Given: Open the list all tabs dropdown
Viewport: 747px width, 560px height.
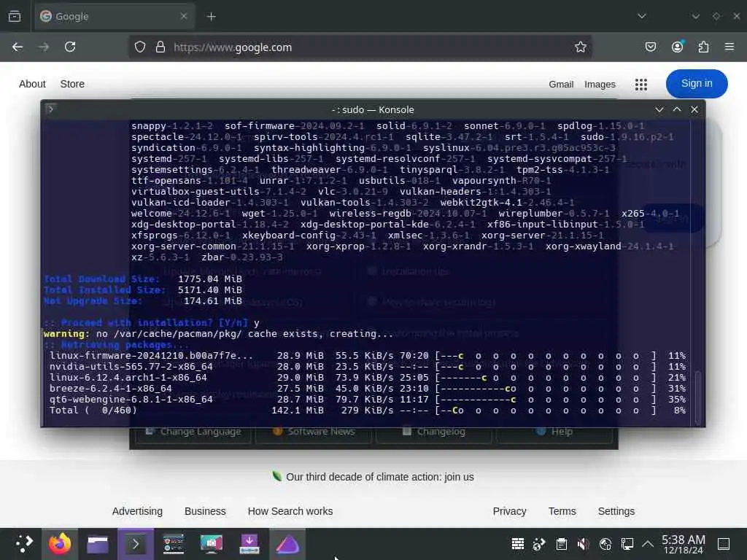Looking at the screenshot, I should [x=642, y=16].
